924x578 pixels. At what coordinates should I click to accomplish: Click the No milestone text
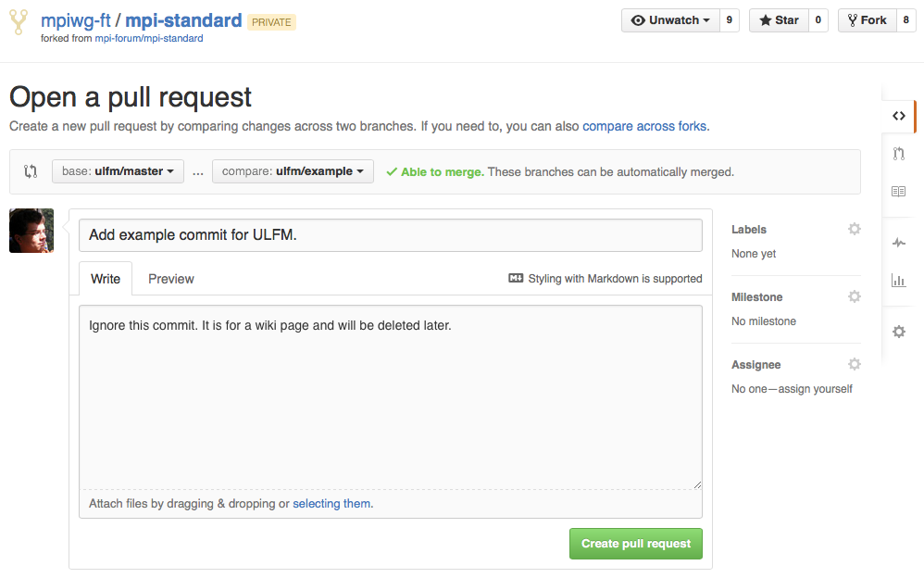pos(764,321)
